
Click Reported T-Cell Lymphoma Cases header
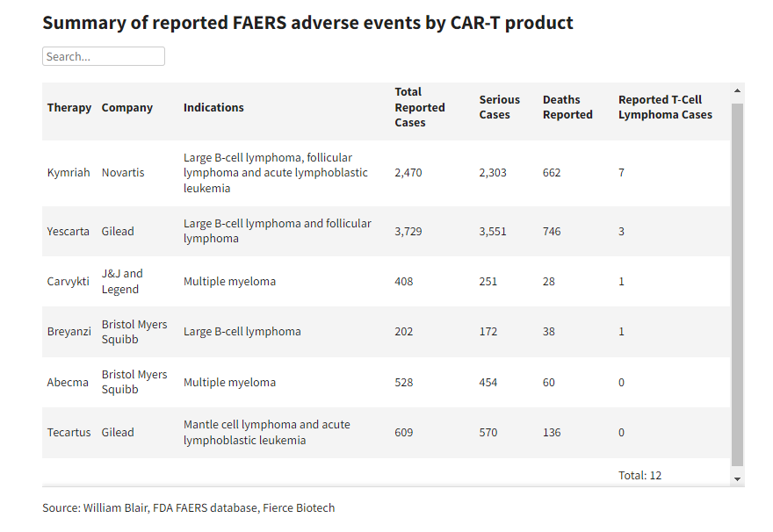665,108
